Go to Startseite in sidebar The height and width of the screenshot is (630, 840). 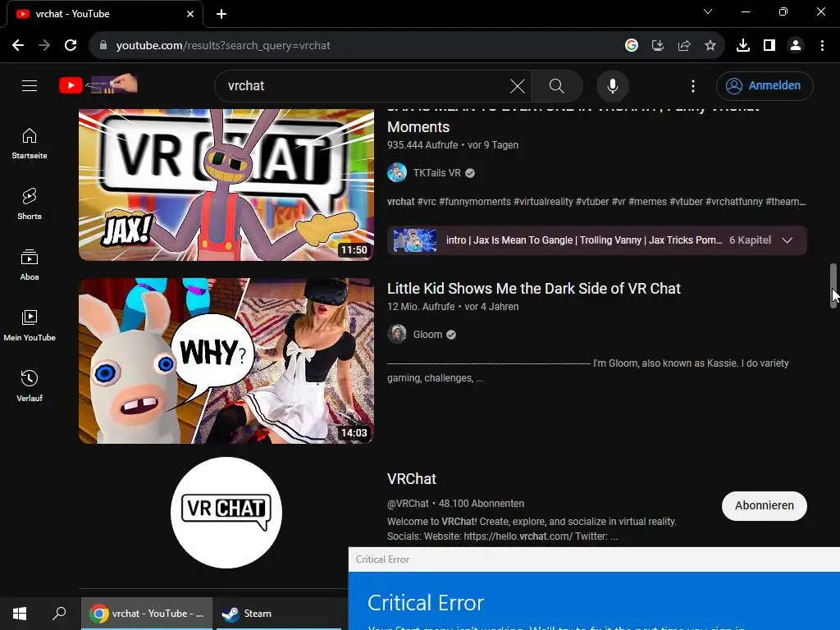(30, 144)
